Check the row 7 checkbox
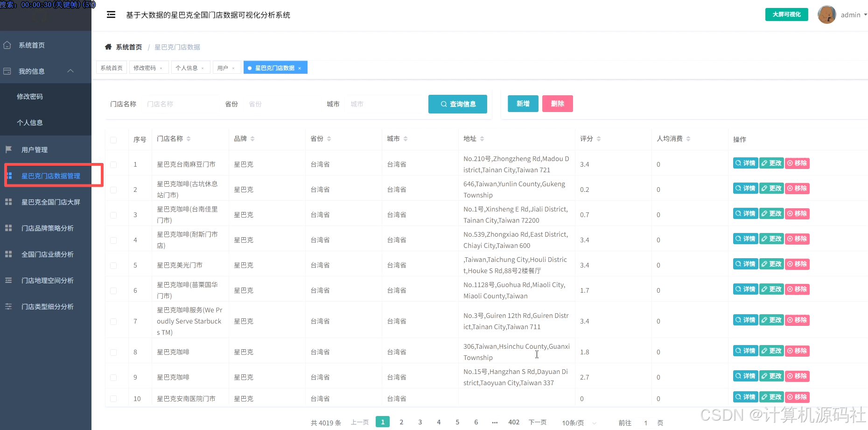 point(113,322)
